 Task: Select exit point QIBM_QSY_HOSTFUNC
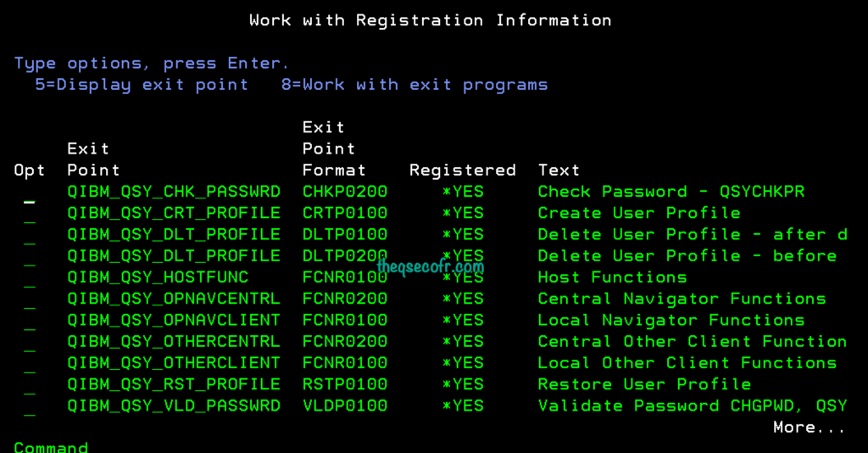[158, 277]
